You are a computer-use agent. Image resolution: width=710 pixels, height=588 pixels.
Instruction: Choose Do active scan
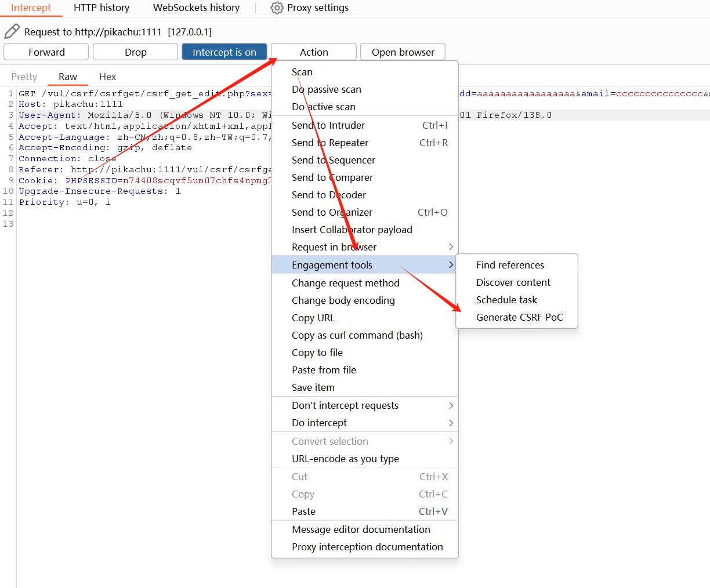click(x=365, y=107)
